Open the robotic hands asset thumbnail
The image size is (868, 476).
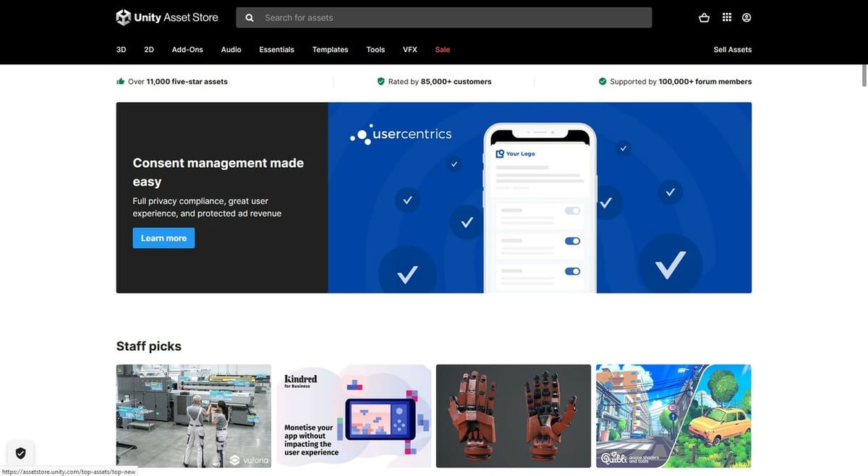point(514,416)
